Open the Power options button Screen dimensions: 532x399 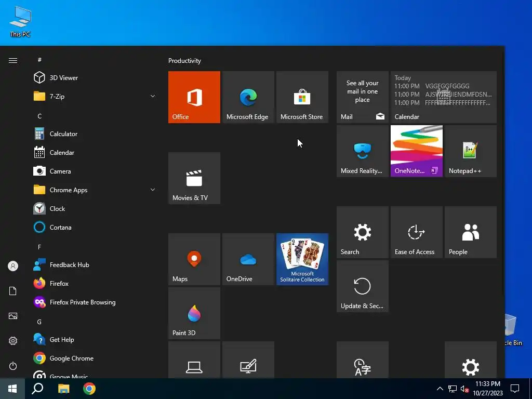[13, 366]
